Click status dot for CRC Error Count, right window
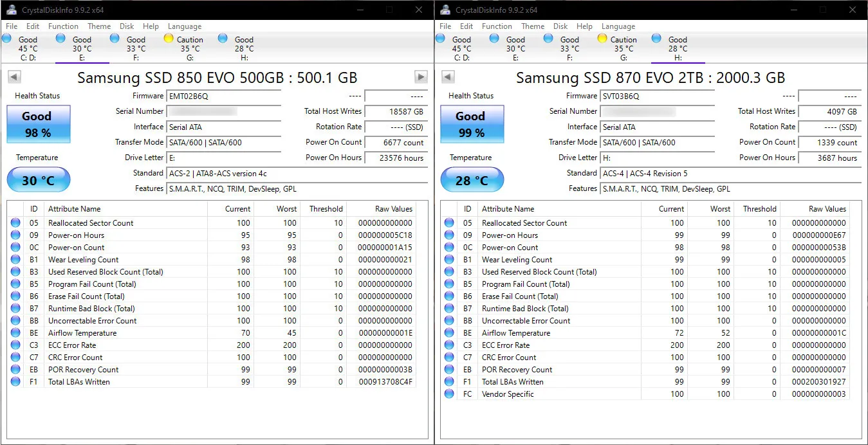This screenshot has height=445, width=868. pyautogui.click(x=449, y=358)
